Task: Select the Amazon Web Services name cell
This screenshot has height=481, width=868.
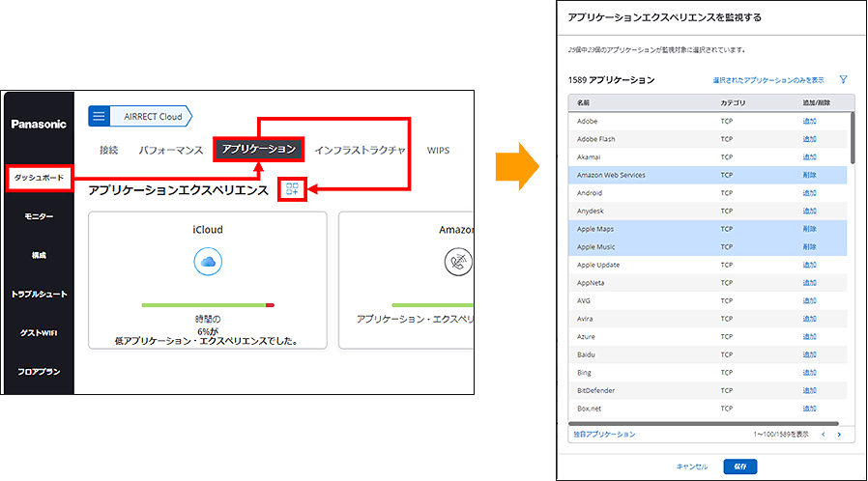Action: click(x=611, y=175)
